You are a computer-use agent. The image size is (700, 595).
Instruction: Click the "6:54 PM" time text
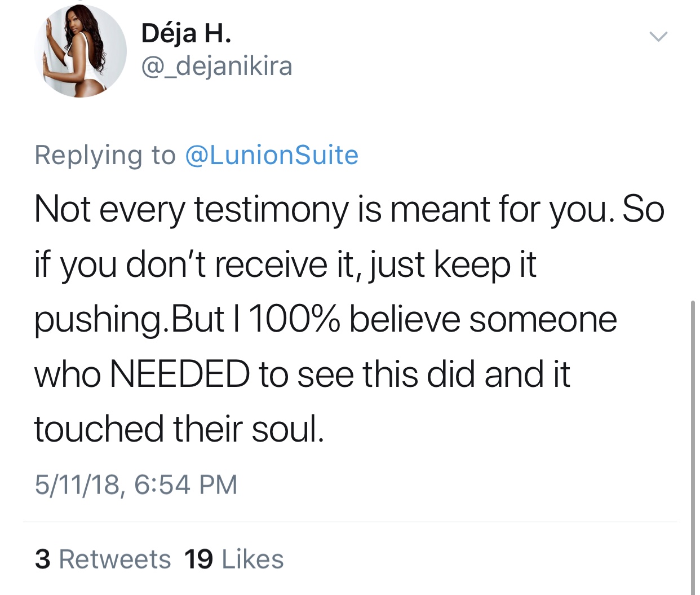(186, 484)
